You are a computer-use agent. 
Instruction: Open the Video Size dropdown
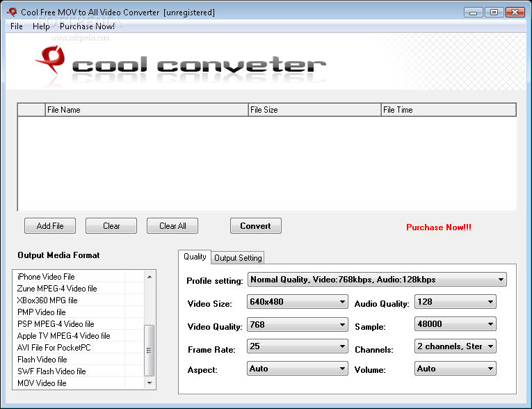297,302
